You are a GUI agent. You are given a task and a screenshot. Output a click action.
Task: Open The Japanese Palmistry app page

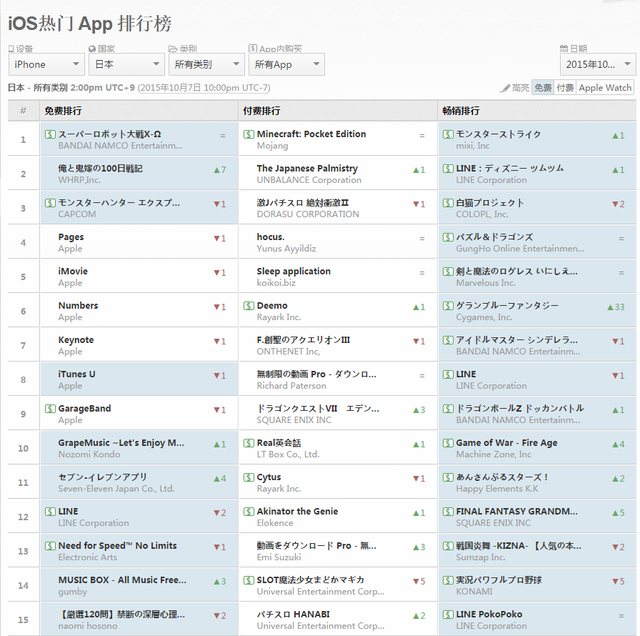tap(307, 168)
